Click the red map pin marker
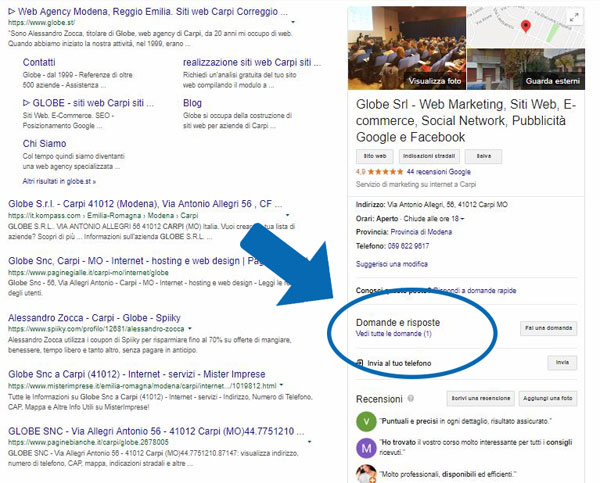 click(526, 26)
